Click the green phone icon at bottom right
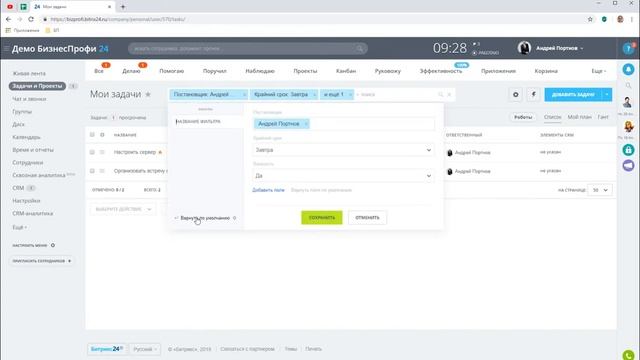The height and width of the screenshot is (360, 640). tap(629, 355)
